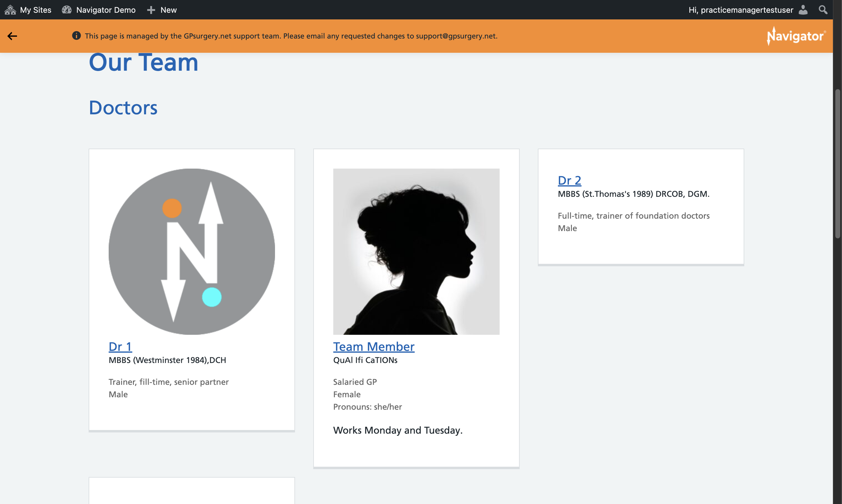
Task: Click the 'Our Team' page heading
Action: 144,62
